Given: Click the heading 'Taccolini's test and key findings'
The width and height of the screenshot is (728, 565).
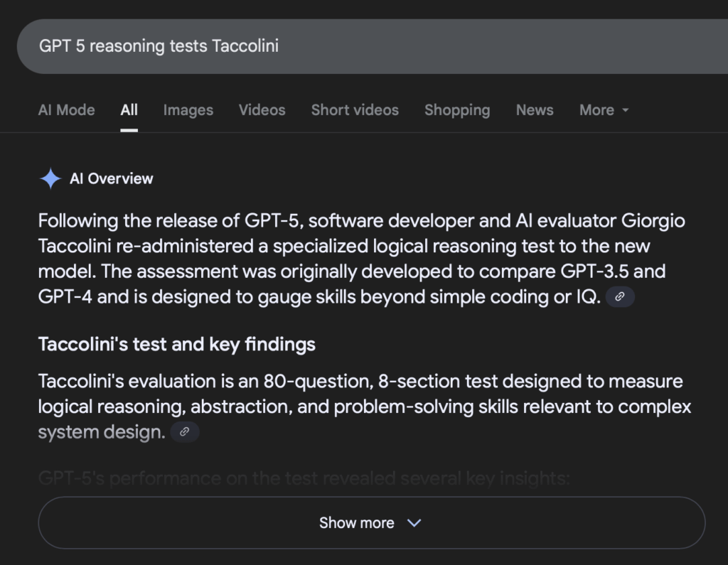Looking at the screenshot, I should (177, 345).
